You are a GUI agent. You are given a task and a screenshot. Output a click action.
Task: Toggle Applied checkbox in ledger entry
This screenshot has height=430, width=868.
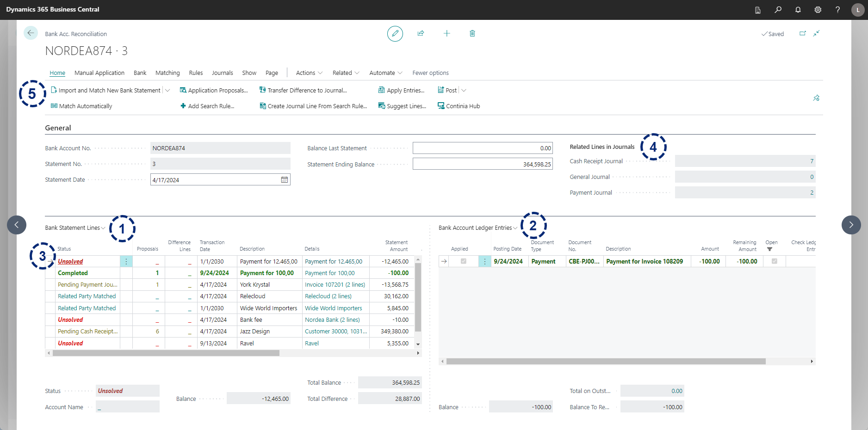click(x=464, y=261)
